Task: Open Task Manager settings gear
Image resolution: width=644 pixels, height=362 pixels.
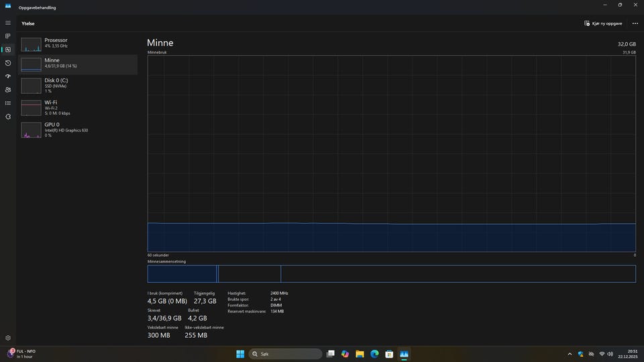Action: [x=8, y=339]
